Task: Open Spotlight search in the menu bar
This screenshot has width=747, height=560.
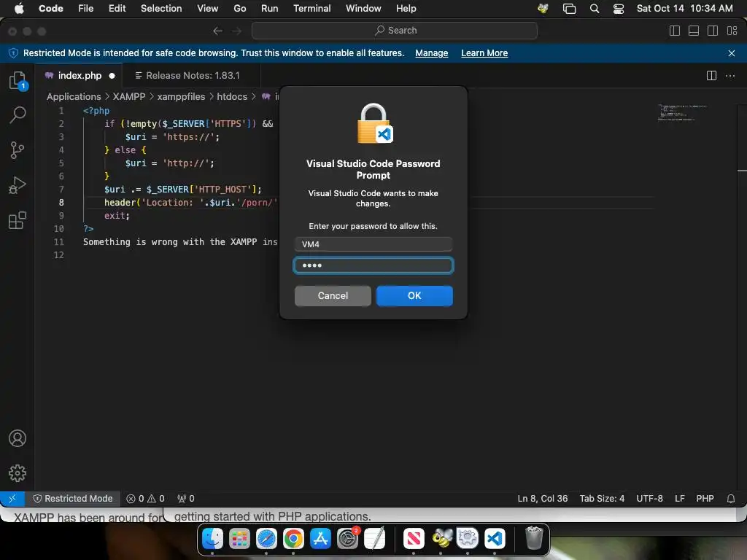Action: (595, 9)
